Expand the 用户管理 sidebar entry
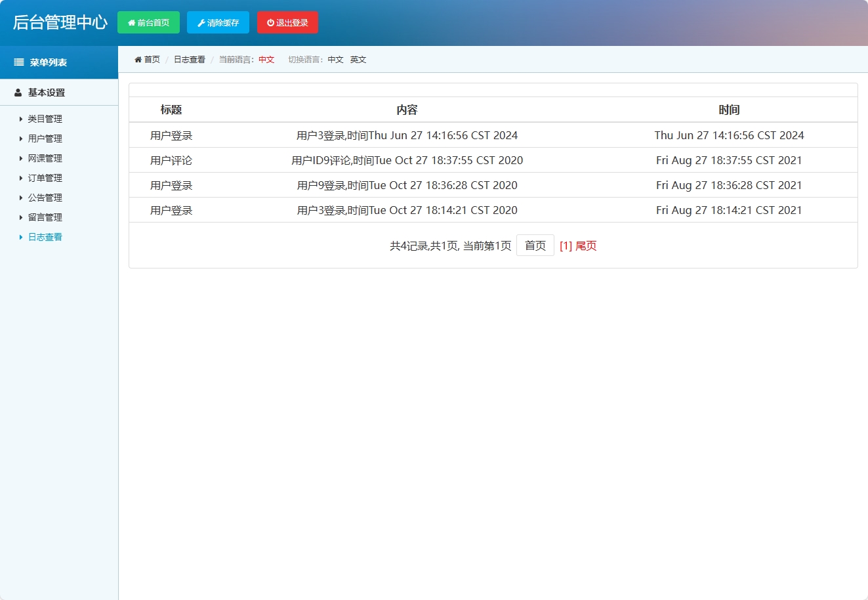Image resolution: width=868 pixels, height=600 pixels. coord(45,139)
